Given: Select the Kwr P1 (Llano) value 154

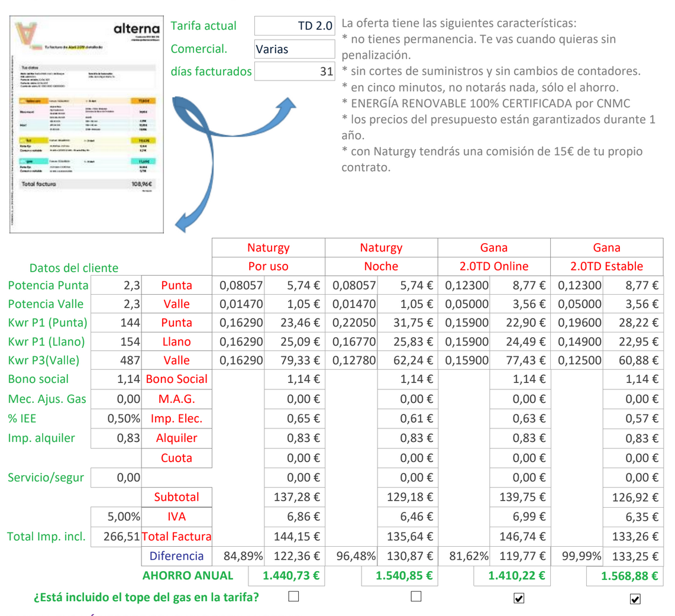Looking at the screenshot, I should coord(116,342).
